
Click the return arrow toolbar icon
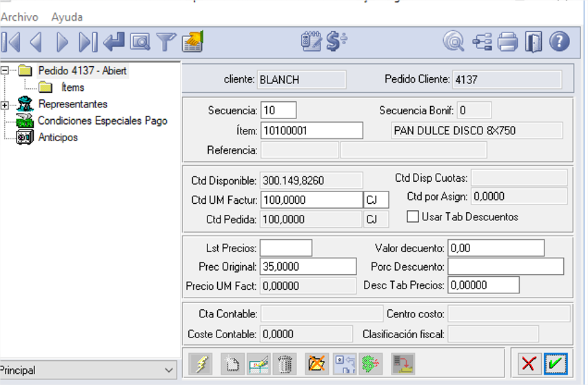(114, 41)
